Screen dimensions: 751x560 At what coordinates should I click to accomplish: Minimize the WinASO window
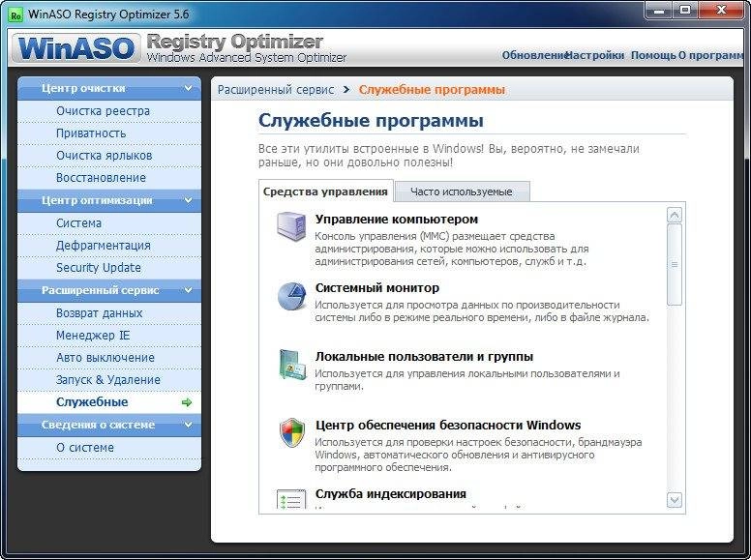point(659,10)
